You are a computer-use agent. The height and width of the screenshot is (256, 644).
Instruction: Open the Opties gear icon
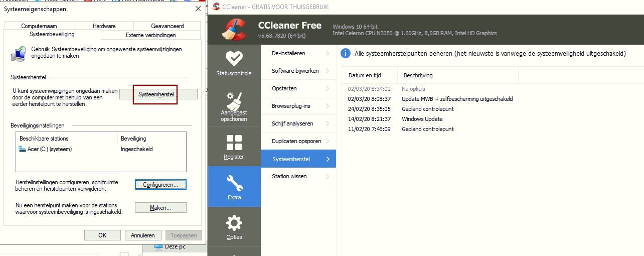pos(234,223)
